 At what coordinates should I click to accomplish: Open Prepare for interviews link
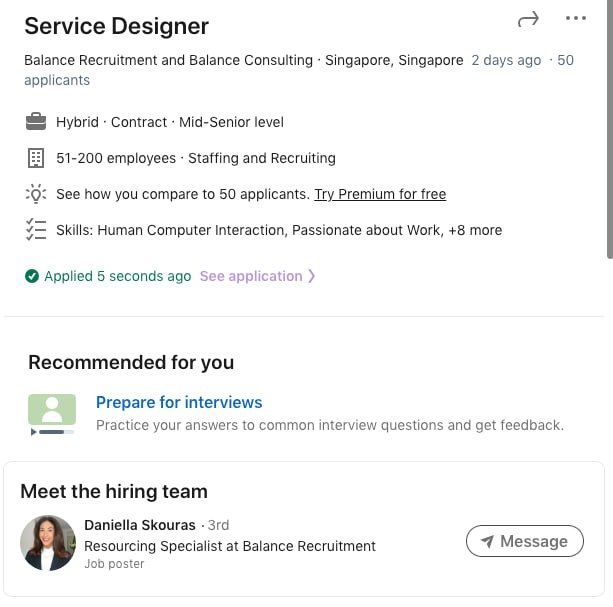point(179,402)
